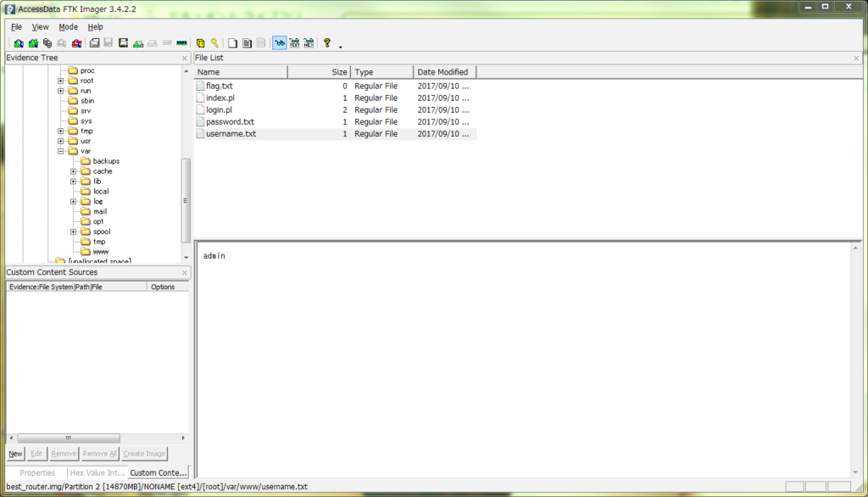The height and width of the screenshot is (497, 868).
Task: Select flag.txt in the file list
Action: click(220, 86)
